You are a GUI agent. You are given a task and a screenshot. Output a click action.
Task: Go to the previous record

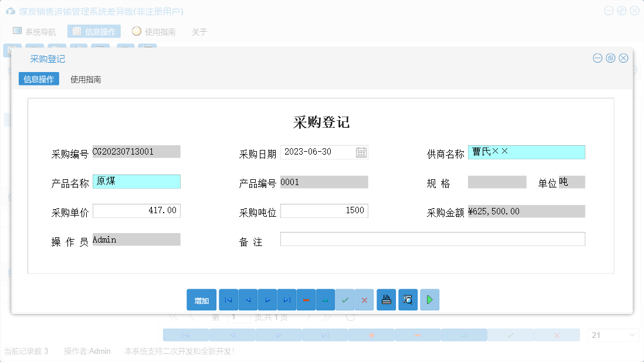click(x=248, y=299)
